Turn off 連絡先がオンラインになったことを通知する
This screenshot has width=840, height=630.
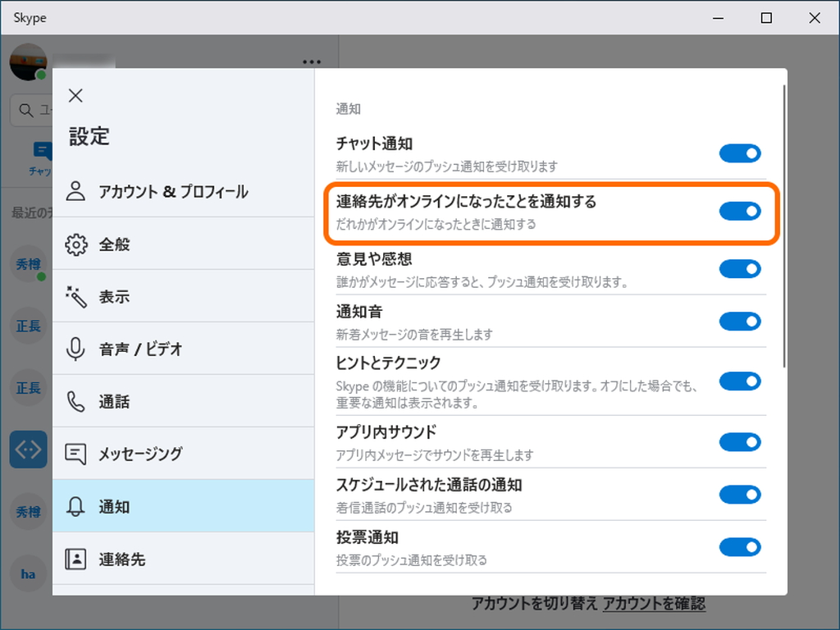(x=740, y=211)
